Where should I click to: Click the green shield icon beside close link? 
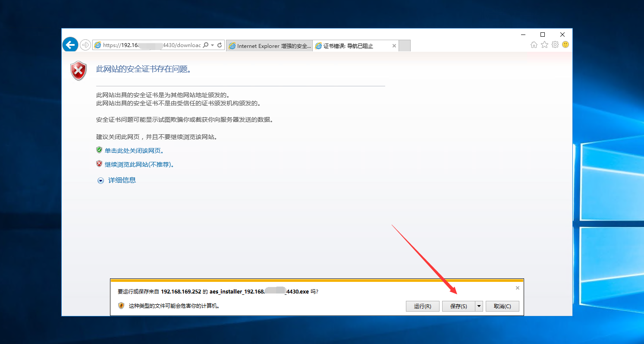(99, 150)
